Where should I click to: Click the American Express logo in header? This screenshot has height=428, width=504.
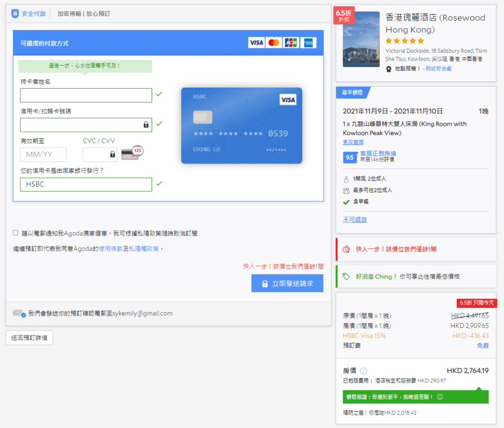[308, 42]
